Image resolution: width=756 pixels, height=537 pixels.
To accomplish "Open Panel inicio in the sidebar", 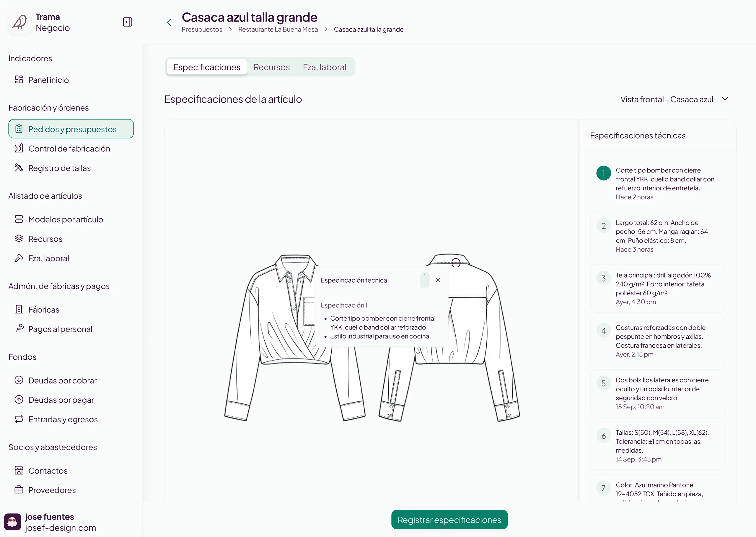I will click(x=71, y=80).
